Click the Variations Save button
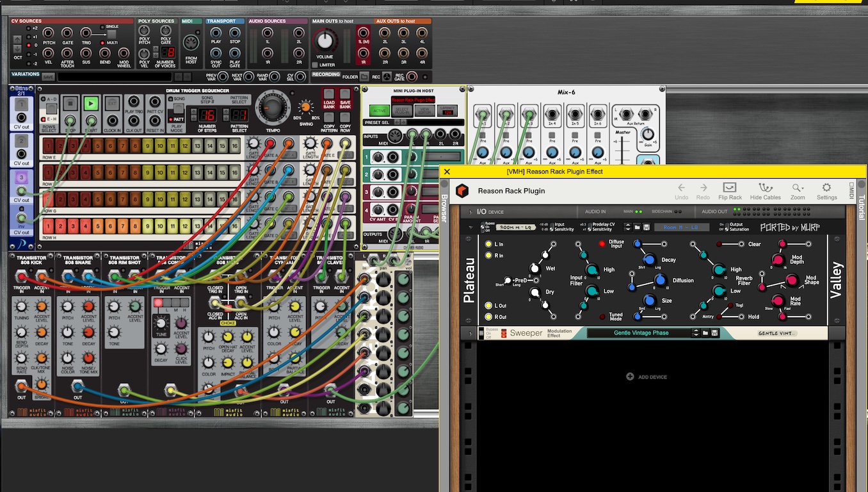 pos(48,77)
